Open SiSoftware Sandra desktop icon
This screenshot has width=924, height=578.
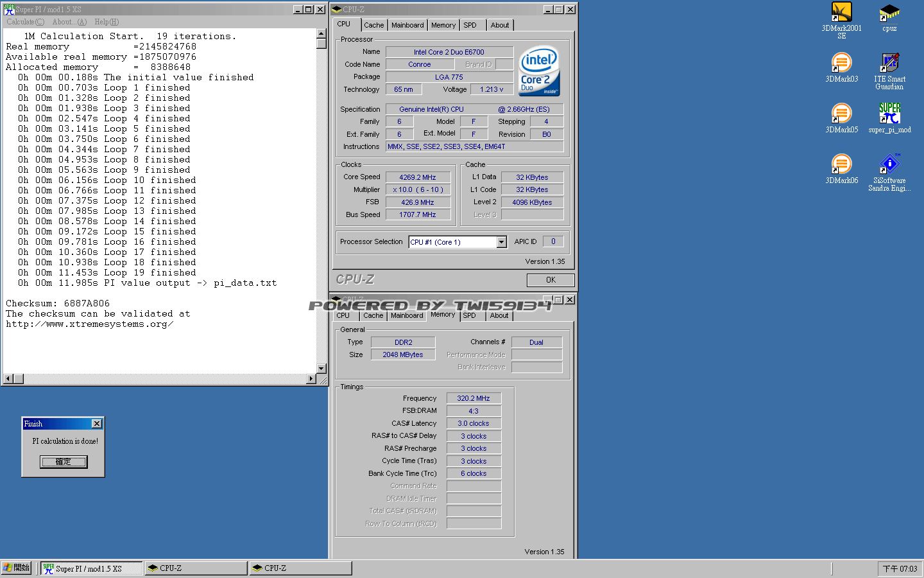point(889,165)
